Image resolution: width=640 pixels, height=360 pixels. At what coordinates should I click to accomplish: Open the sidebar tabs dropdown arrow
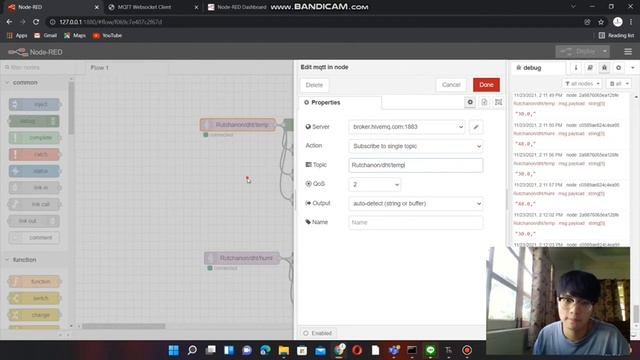tap(633, 68)
